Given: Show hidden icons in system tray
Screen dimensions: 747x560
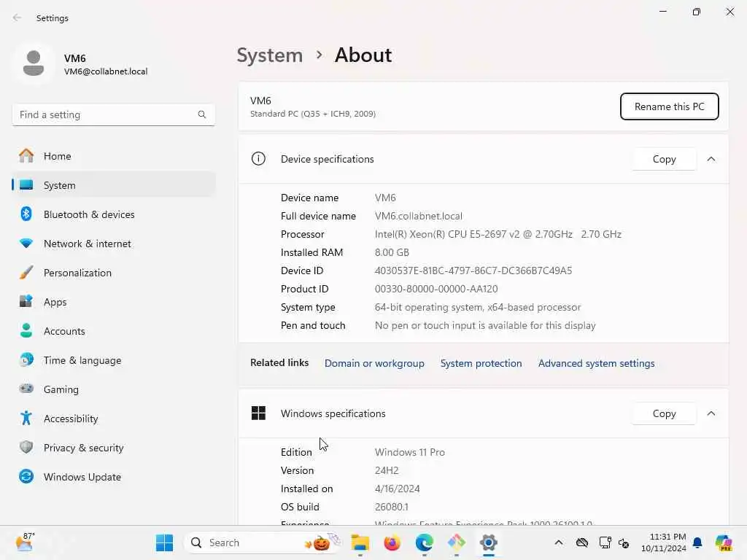Looking at the screenshot, I should [x=558, y=542].
